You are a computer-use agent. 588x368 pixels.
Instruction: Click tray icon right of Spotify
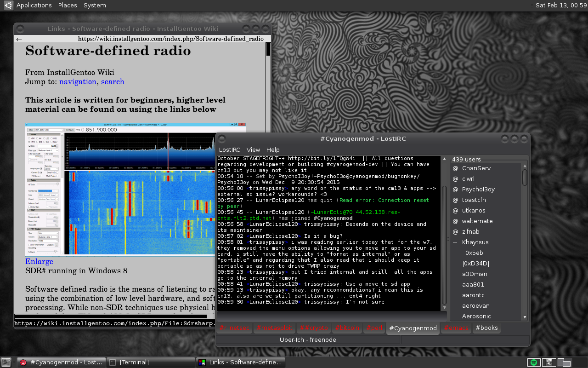pyautogui.click(x=548, y=362)
